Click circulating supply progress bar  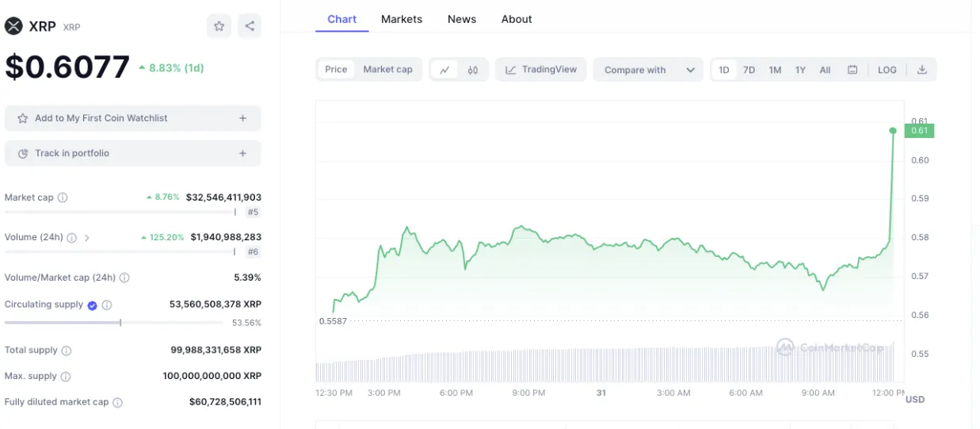pyautogui.click(x=112, y=323)
